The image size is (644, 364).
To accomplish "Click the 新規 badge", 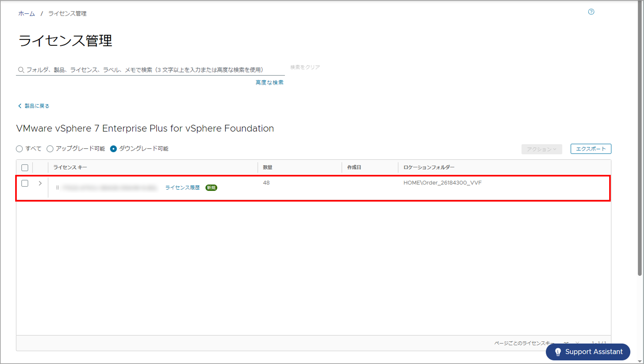I will (211, 188).
